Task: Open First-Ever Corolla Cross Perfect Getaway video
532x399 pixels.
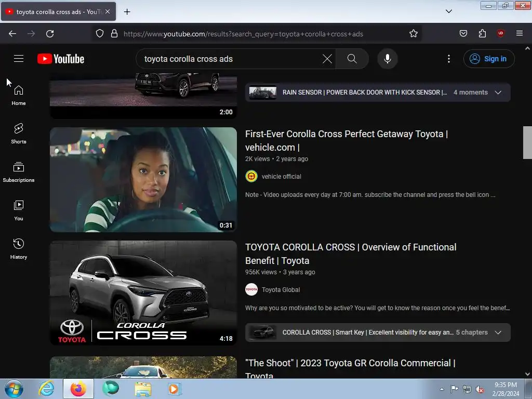Action: tap(347, 140)
